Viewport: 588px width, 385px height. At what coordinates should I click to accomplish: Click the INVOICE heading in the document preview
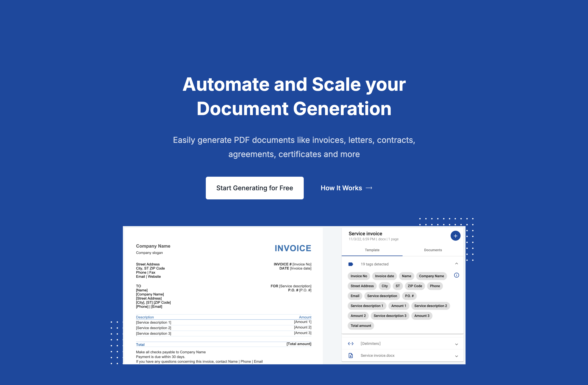coord(293,248)
